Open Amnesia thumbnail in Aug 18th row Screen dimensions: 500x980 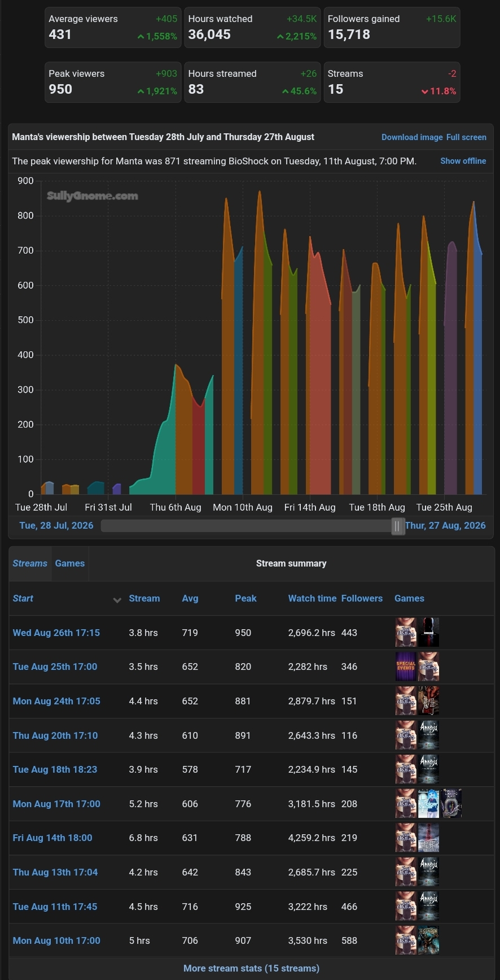pos(428,769)
